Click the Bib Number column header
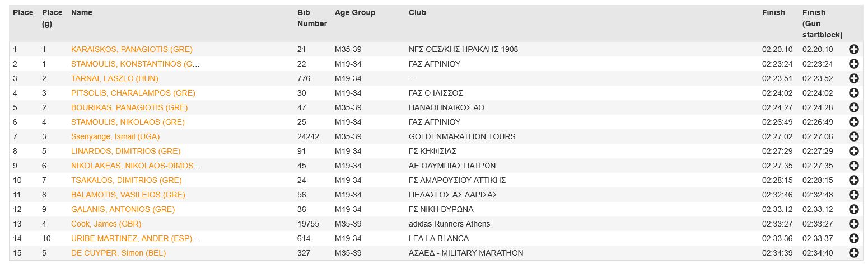This screenshot has height=264, width=868. [x=312, y=18]
